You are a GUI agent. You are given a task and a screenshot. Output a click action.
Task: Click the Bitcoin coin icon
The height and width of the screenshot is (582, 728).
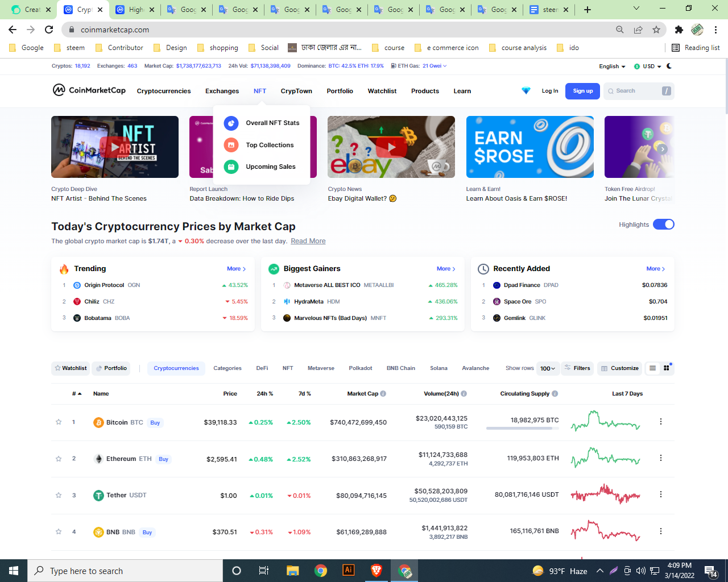pos(98,422)
